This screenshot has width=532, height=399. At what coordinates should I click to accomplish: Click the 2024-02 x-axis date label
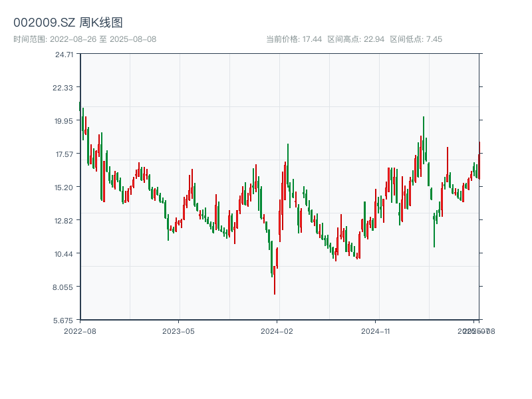(x=277, y=331)
